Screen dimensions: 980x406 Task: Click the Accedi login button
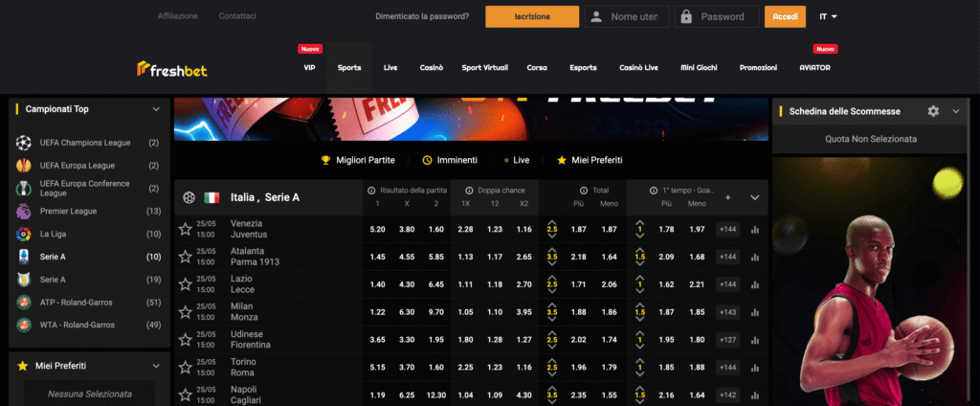point(785,17)
